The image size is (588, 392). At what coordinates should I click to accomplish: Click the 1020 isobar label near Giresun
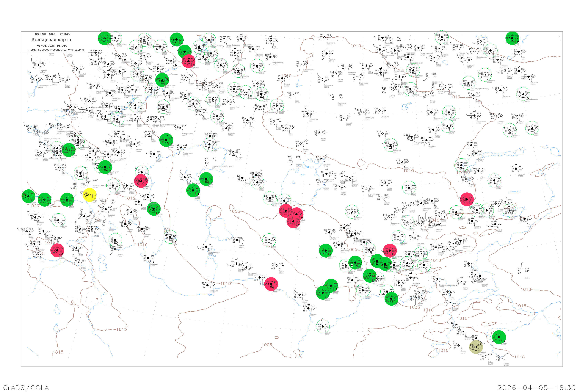point(34,206)
